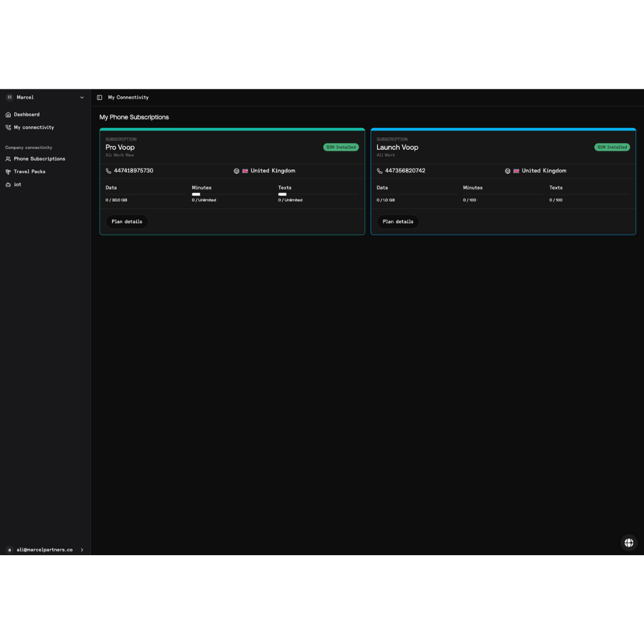644x644 pixels.
Task: Click the phone icon beside My connectivity
Action: [8, 128]
